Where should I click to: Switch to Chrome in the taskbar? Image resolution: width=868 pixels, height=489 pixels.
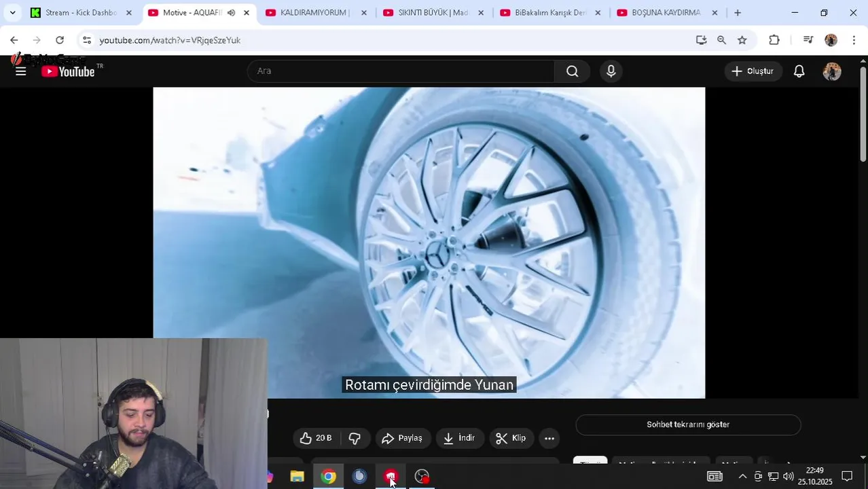(x=328, y=477)
